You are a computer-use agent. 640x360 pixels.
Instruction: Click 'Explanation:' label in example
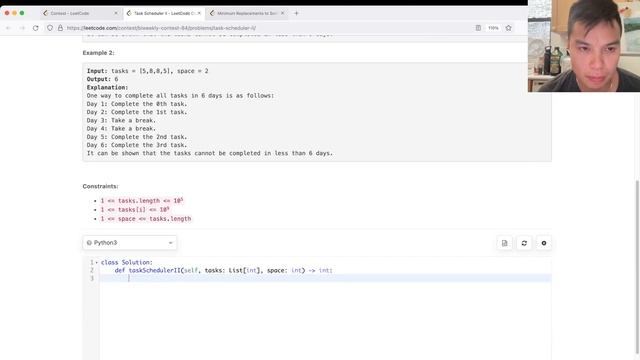pyautogui.click(x=107, y=87)
